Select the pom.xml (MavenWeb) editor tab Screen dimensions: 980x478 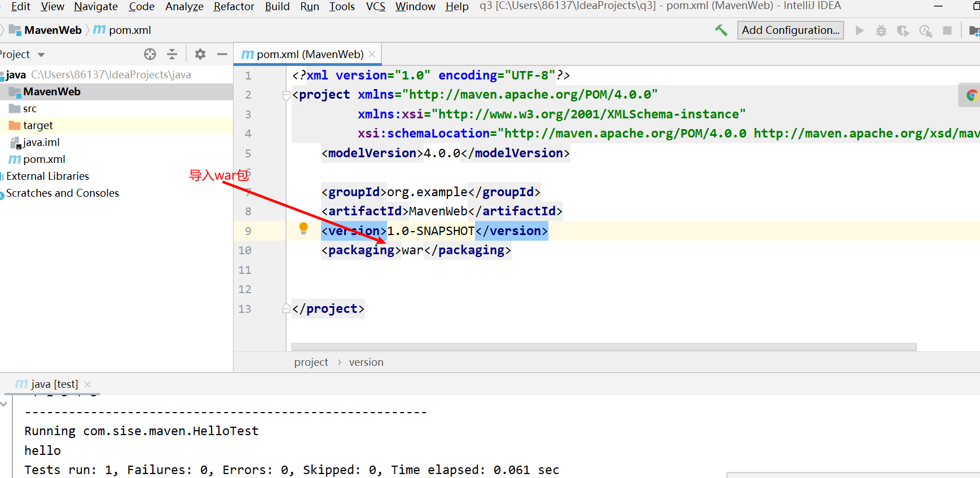point(308,54)
